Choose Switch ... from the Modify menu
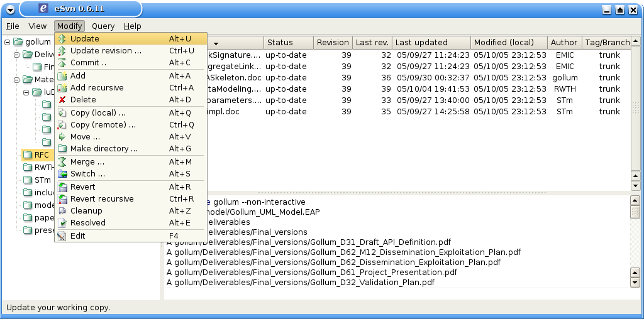 click(87, 174)
